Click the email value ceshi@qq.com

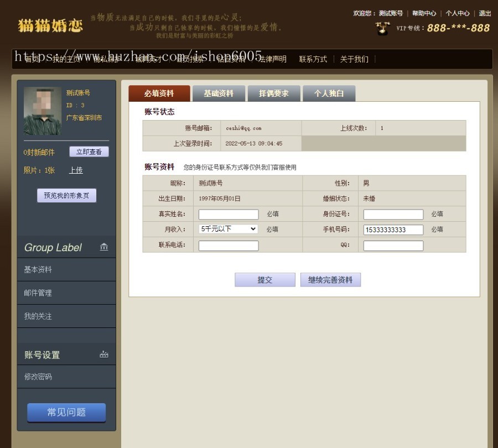243,128
